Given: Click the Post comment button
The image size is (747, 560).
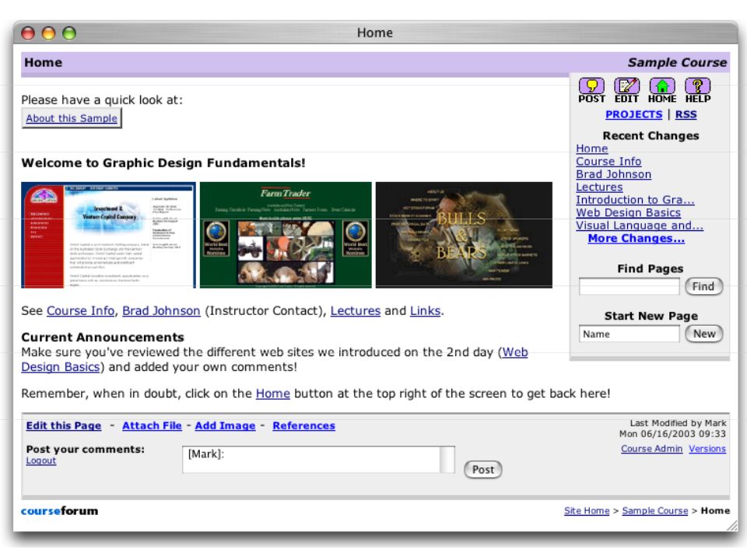Looking at the screenshot, I should tap(482, 470).
